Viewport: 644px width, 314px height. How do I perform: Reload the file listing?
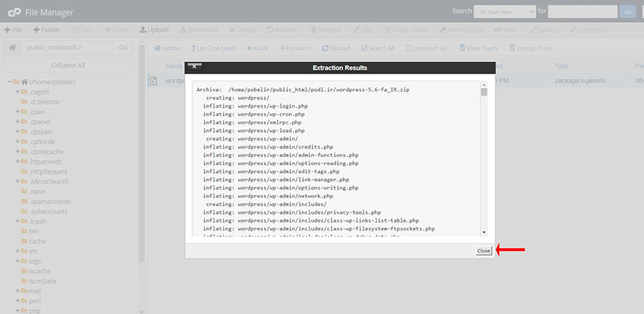coord(334,48)
